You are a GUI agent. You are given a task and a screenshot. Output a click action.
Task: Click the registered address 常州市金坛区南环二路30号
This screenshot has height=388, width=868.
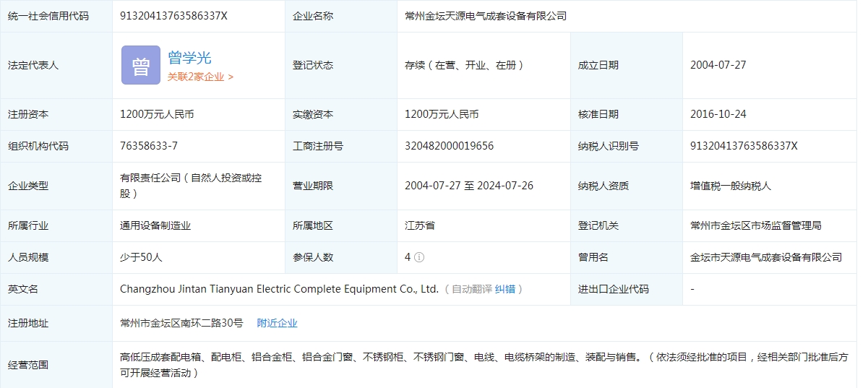pyautogui.click(x=181, y=323)
